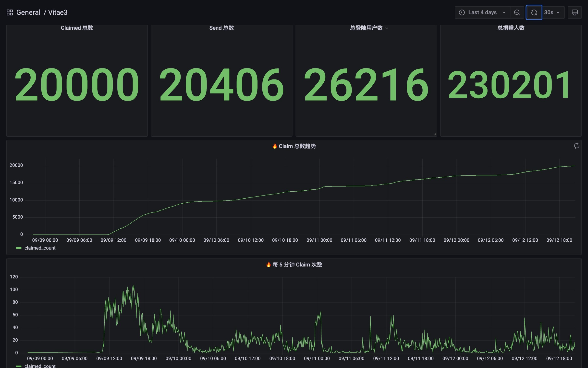Click the fire icon beside Claim 总数趋势
This screenshot has width=588, height=368.
tap(275, 146)
